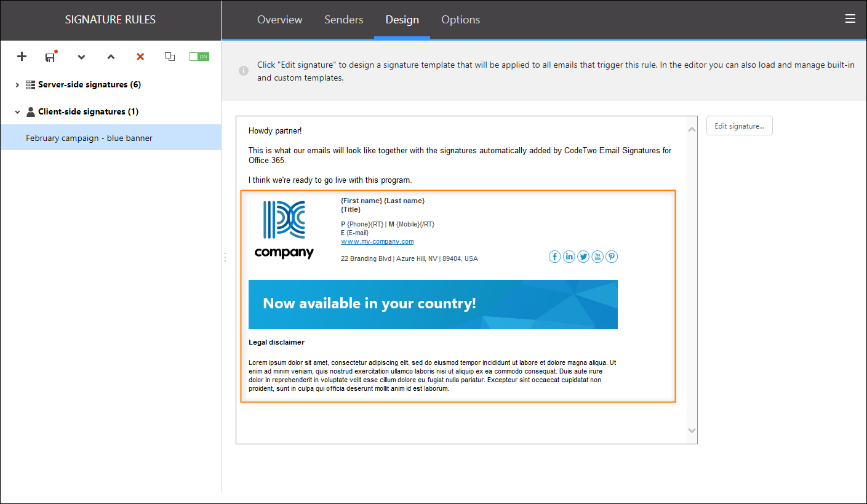Image resolution: width=867 pixels, height=504 pixels.
Task: Expand the Server-side signatures group
Action: coord(16,84)
